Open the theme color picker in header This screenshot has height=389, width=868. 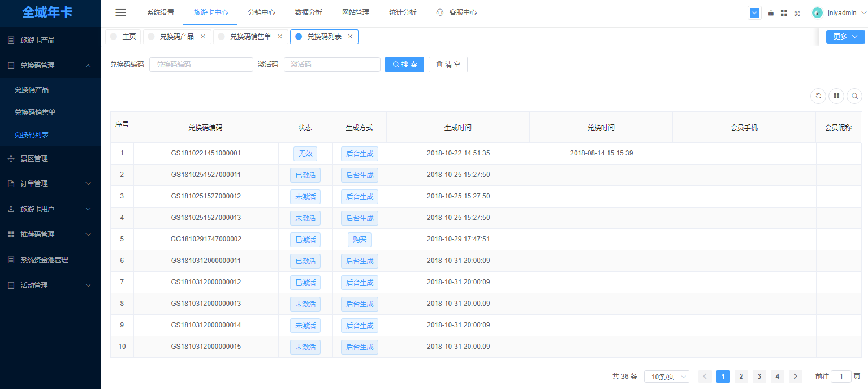coord(754,13)
